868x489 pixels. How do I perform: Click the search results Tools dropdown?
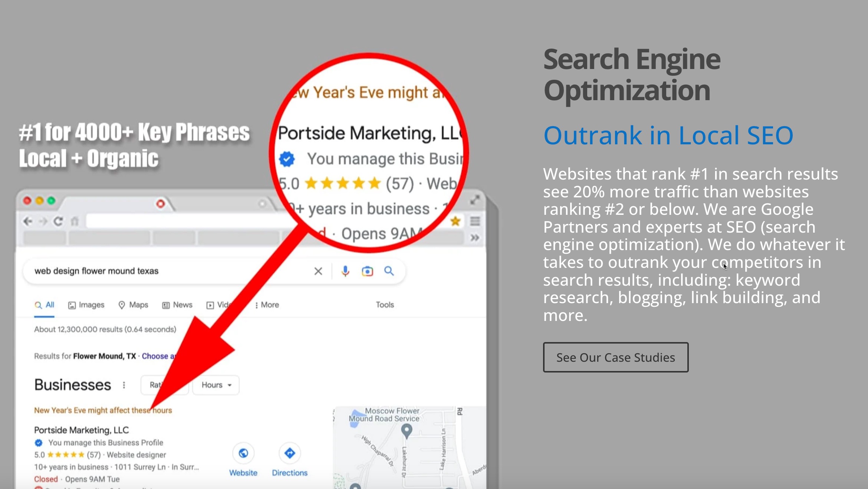click(384, 305)
